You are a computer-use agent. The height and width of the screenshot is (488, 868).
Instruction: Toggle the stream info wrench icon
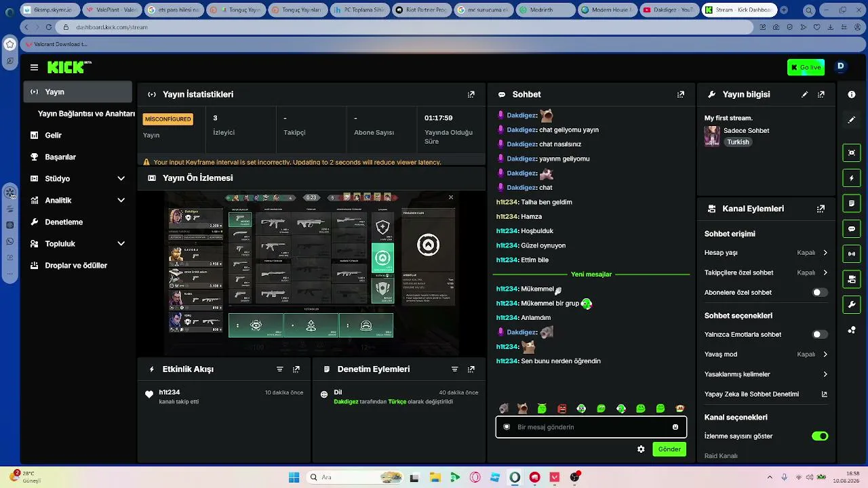852,305
